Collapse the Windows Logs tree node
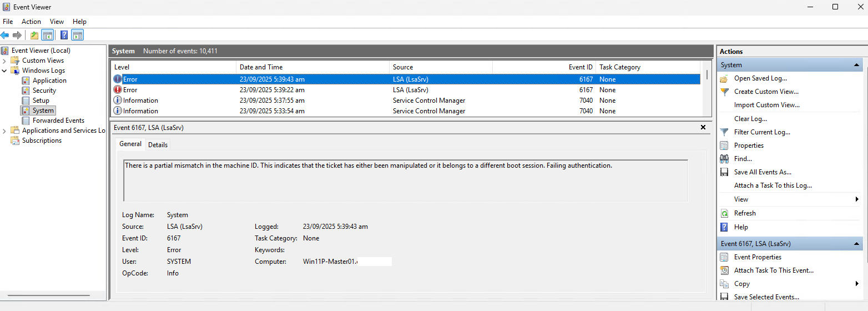868x311 pixels. pos(5,71)
